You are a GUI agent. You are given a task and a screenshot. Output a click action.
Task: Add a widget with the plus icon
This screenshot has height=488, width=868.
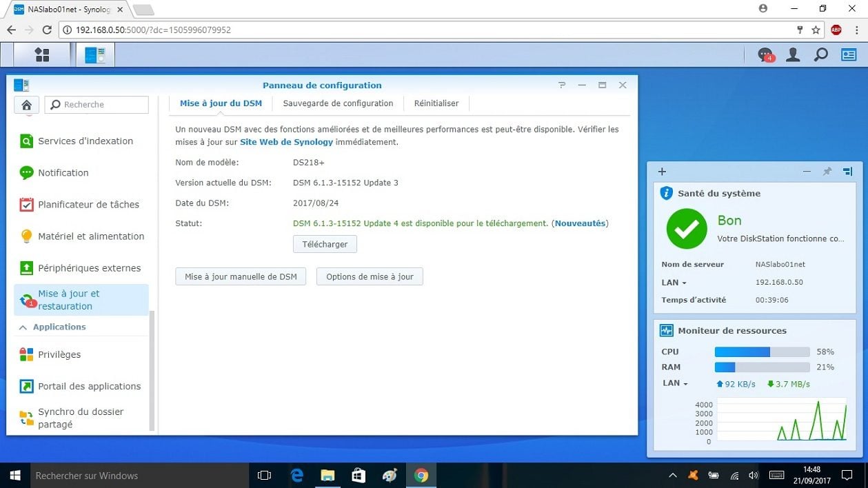tap(662, 172)
